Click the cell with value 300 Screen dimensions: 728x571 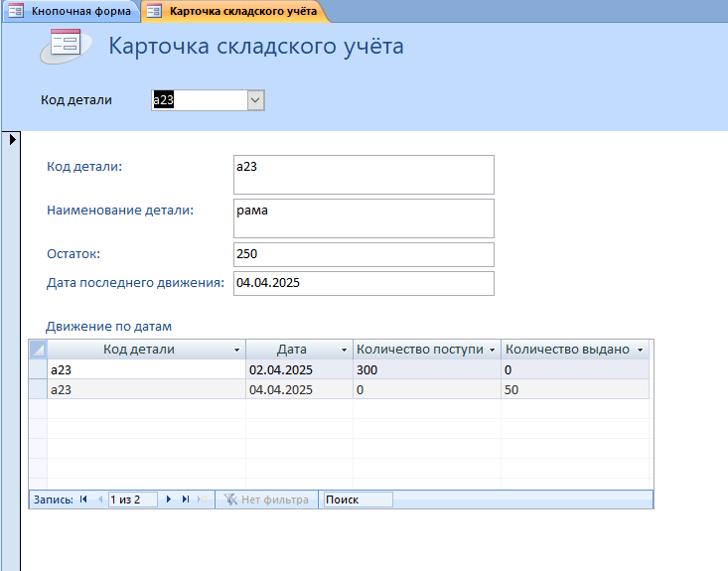pyautogui.click(x=427, y=369)
